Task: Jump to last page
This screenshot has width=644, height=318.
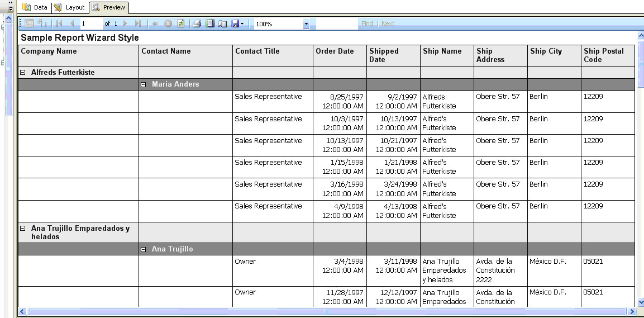Action: click(x=138, y=24)
